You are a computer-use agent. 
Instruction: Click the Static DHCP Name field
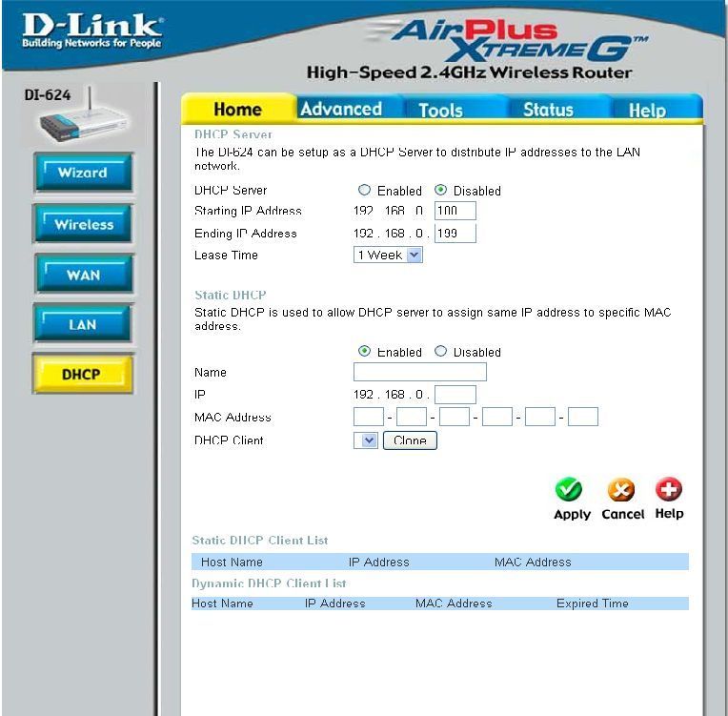(420, 372)
